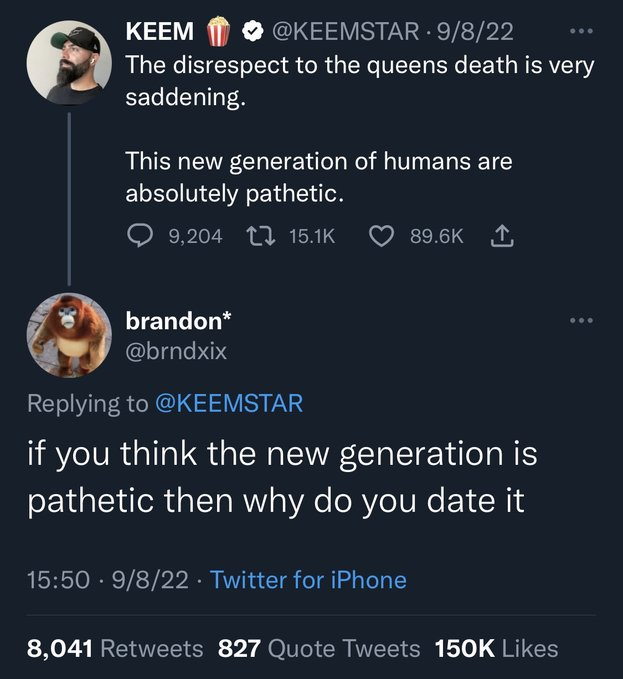
Task: Click the blue verified badge beside KEEM
Action: [253, 31]
